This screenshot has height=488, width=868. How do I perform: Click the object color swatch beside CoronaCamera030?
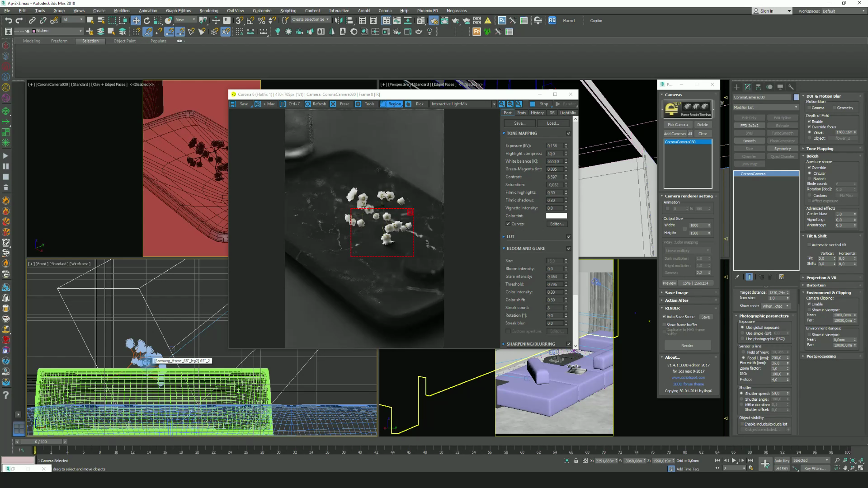pyautogui.click(x=796, y=97)
